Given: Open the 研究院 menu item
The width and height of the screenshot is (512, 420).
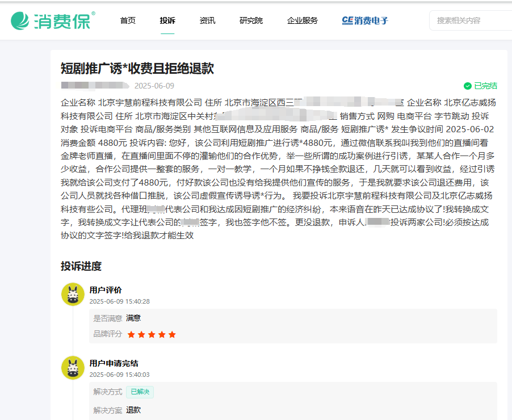Looking at the screenshot, I should coord(251,20).
